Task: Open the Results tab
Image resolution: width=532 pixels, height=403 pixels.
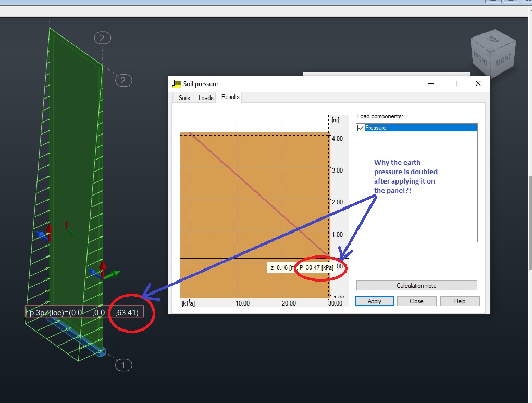Action: pyautogui.click(x=229, y=97)
